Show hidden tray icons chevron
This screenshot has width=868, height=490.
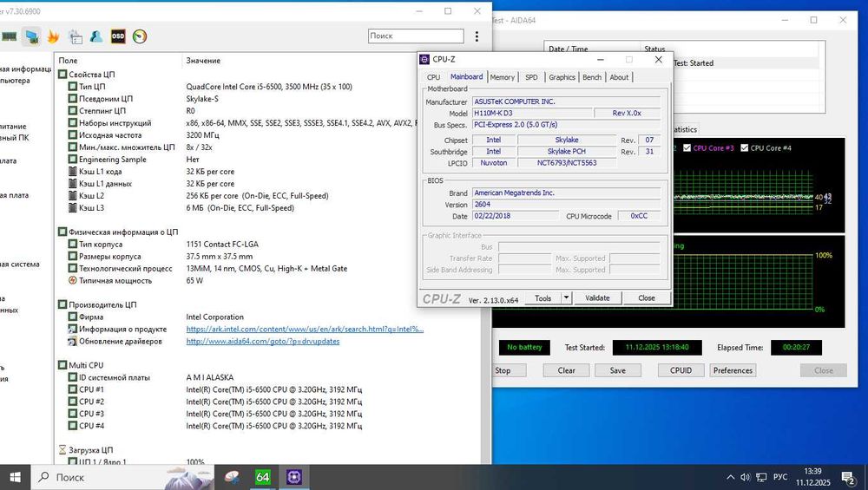point(731,477)
